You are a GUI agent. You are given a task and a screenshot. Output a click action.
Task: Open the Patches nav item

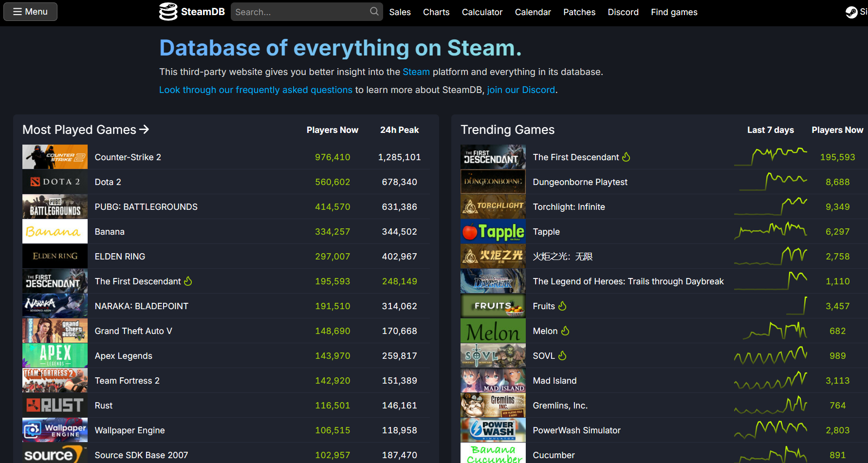point(579,12)
